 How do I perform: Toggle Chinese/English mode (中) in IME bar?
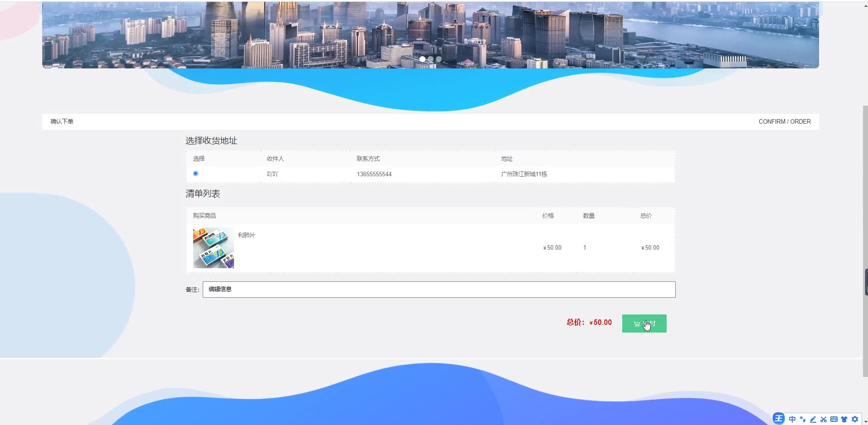click(x=792, y=419)
